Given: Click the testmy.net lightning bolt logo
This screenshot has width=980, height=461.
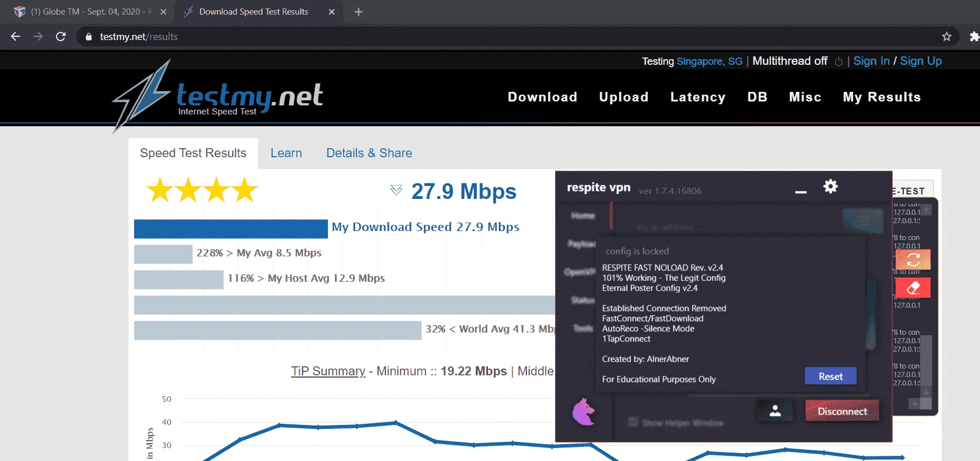Looking at the screenshot, I should tap(141, 96).
